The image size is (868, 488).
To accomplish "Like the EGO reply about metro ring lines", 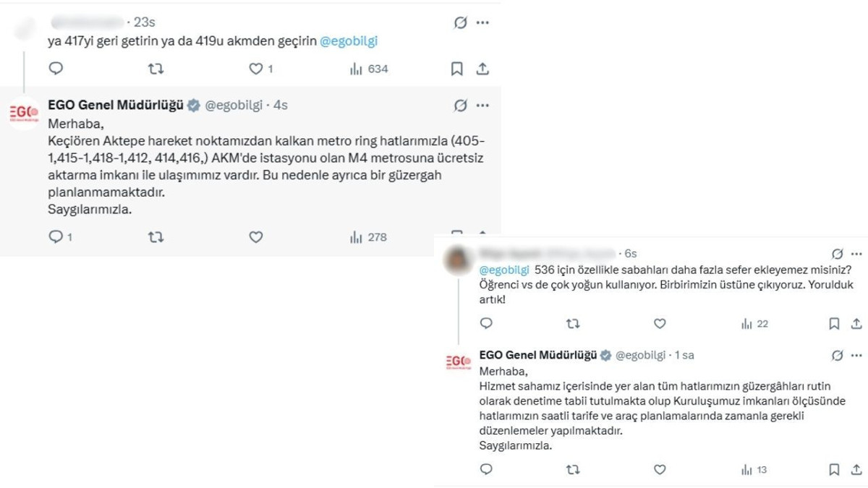I will click(x=255, y=236).
